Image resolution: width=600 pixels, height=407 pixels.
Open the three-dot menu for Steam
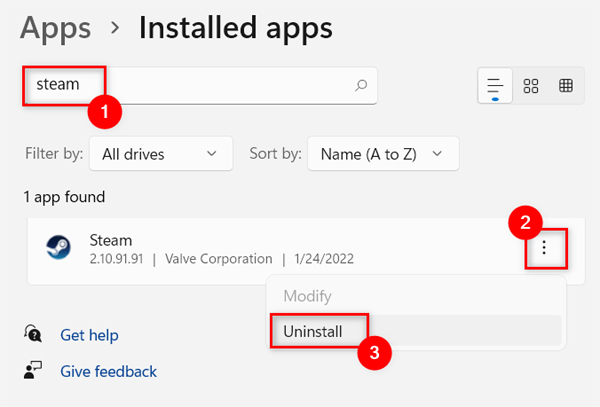click(544, 248)
